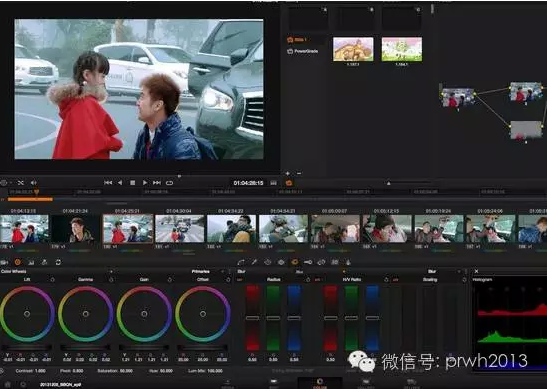Image resolution: width=547 pixels, height=389 pixels.
Task: Stop playback in the viewer
Action: coord(133,183)
